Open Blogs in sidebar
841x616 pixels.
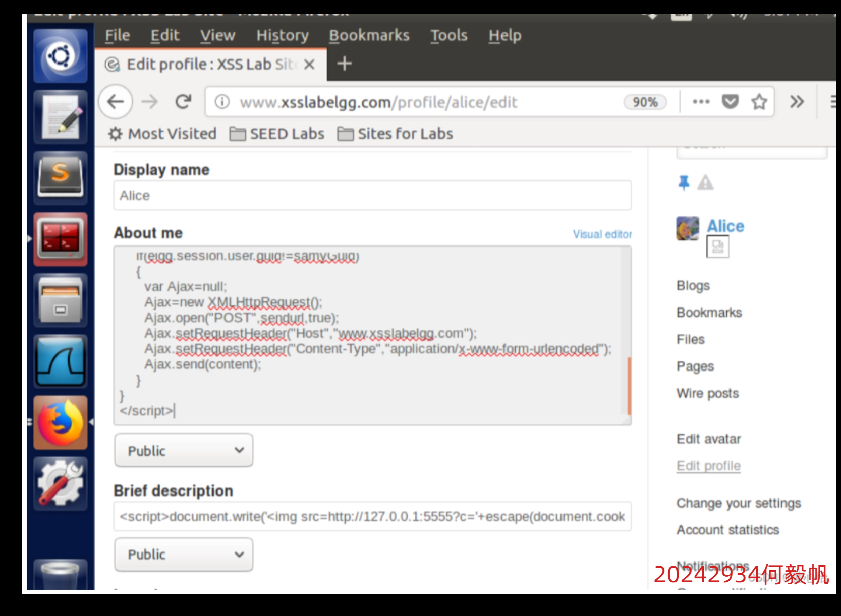pos(693,286)
